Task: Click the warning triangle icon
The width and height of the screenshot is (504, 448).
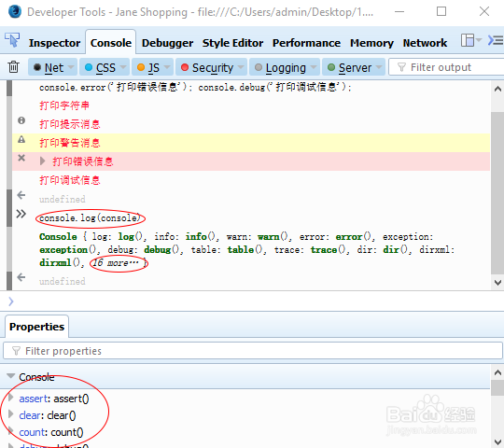Action: (21, 139)
